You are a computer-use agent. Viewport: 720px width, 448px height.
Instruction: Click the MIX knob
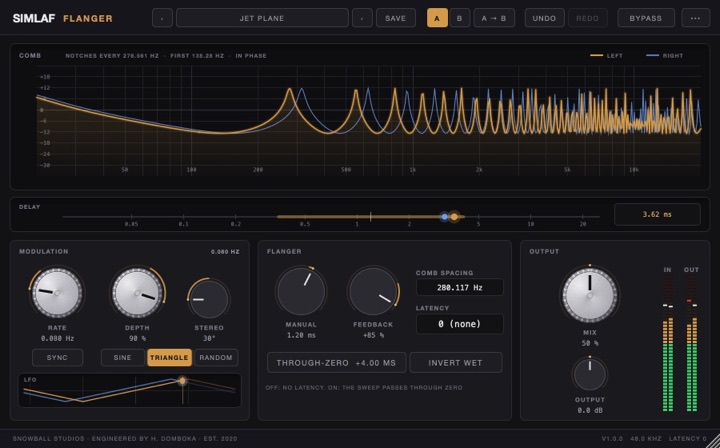(590, 294)
